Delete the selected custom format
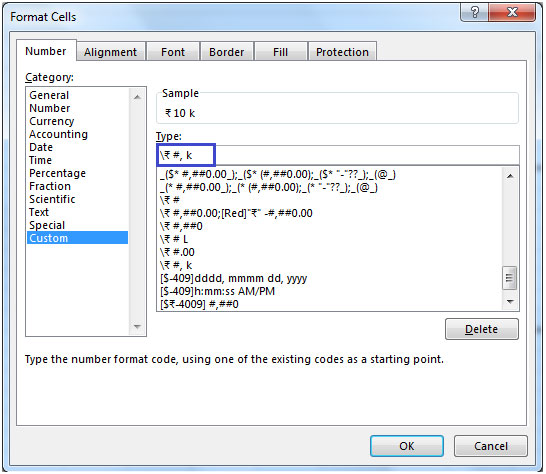 point(482,329)
